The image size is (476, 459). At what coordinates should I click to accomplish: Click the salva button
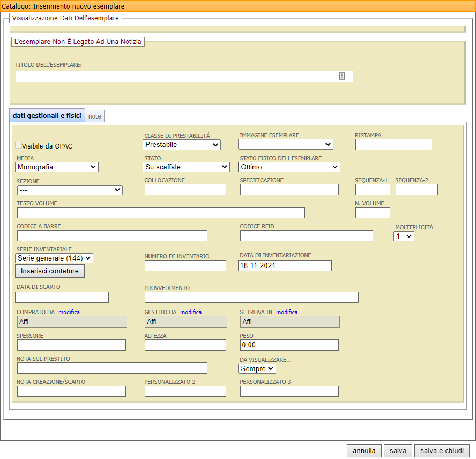398,450
